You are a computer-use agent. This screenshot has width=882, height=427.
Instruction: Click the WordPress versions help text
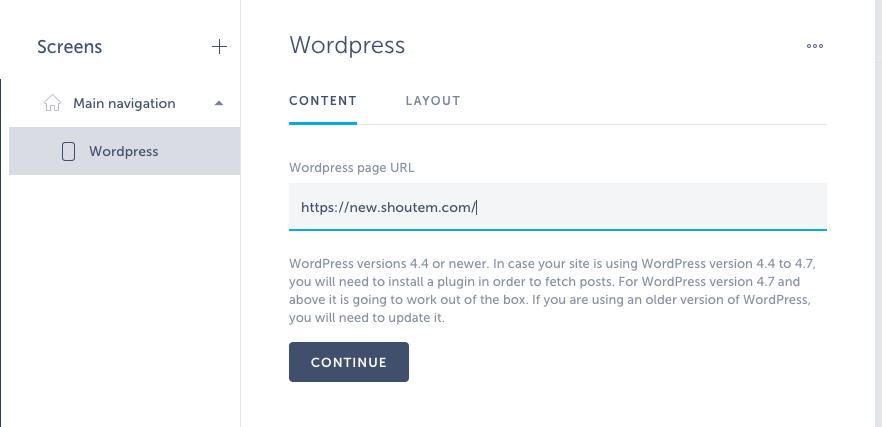552,290
